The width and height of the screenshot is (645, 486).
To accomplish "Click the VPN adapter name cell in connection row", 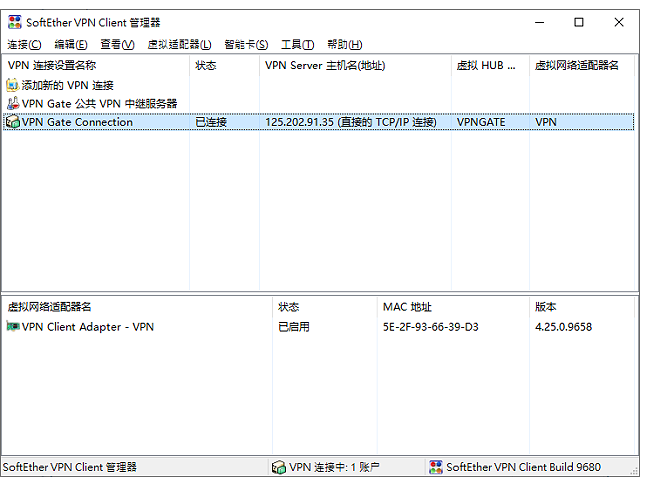I will click(546, 122).
